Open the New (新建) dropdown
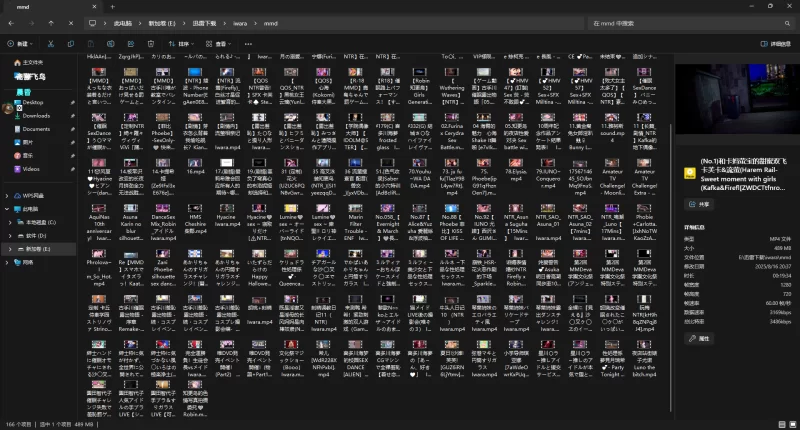 21,44
